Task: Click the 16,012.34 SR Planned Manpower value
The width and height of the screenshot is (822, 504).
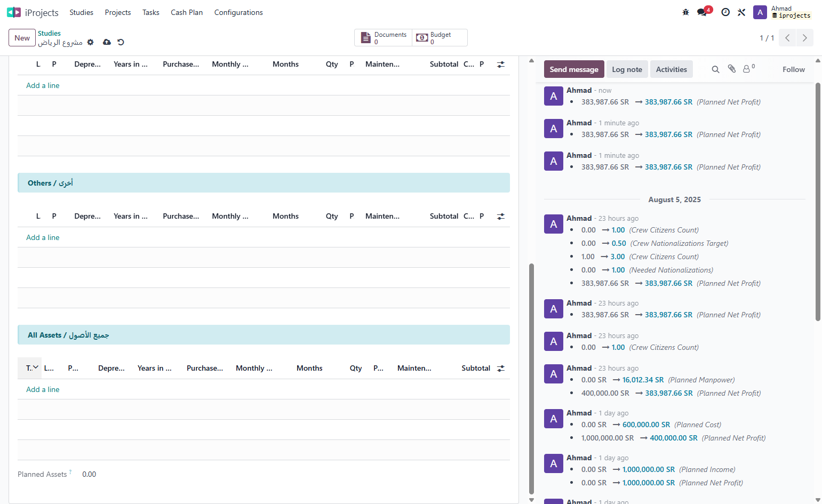Action: click(x=643, y=380)
